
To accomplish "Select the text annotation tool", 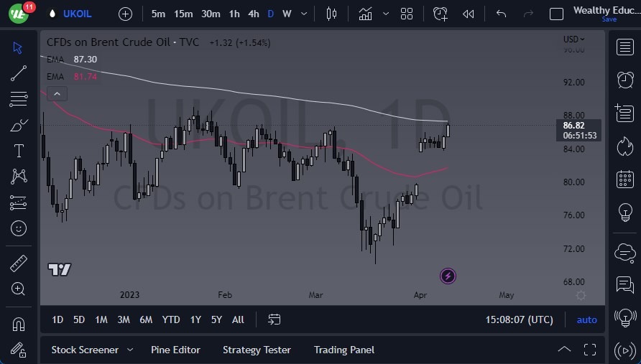I will click(19, 151).
